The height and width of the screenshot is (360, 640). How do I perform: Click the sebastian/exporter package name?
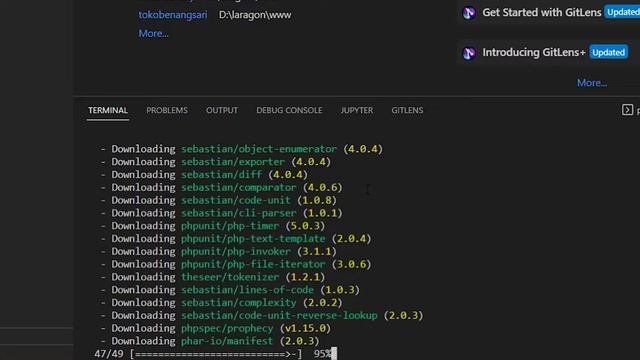coord(233,162)
